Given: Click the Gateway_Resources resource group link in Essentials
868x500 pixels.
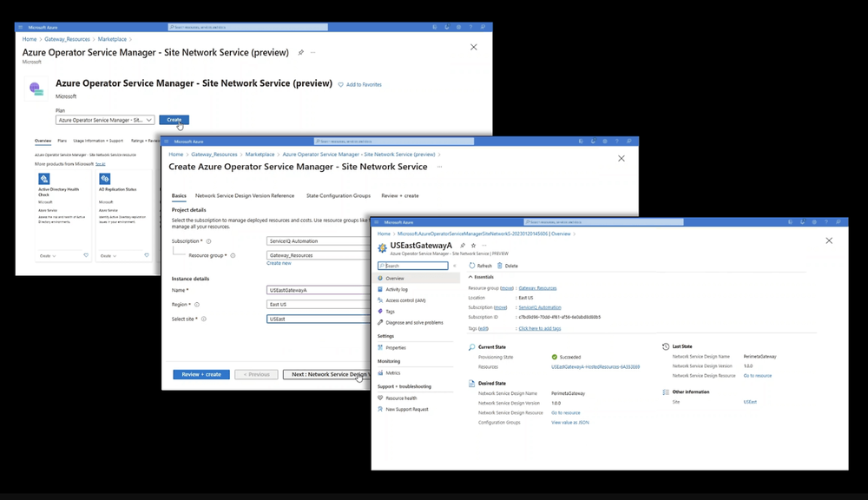Looking at the screenshot, I should [x=537, y=288].
